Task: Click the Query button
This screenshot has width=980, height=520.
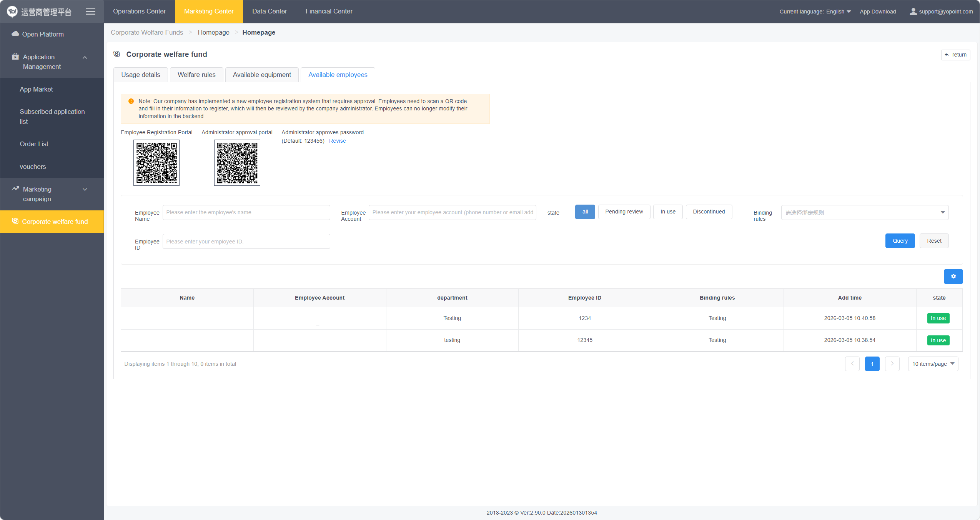Action: 900,241
